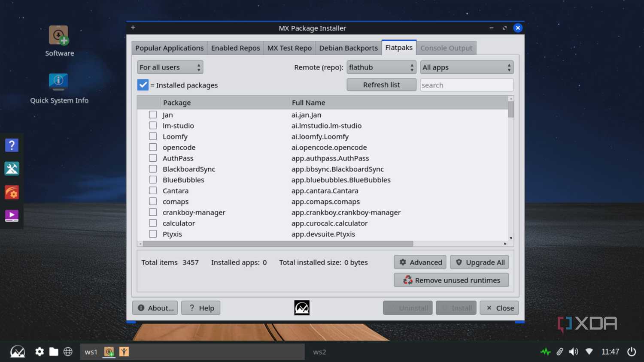Check the crankboy-manager package checkbox
Viewport: 644px width, 362px height.
coord(153,212)
